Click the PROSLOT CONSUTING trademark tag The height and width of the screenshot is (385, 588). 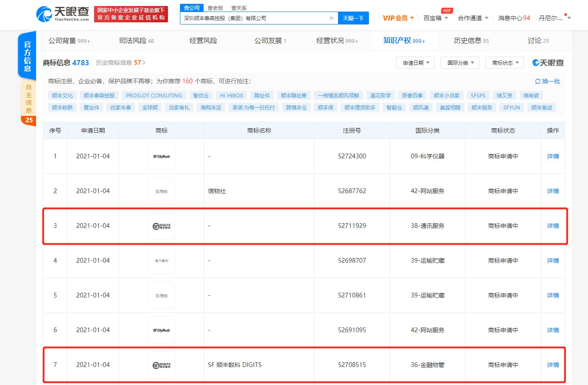tap(154, 95)
